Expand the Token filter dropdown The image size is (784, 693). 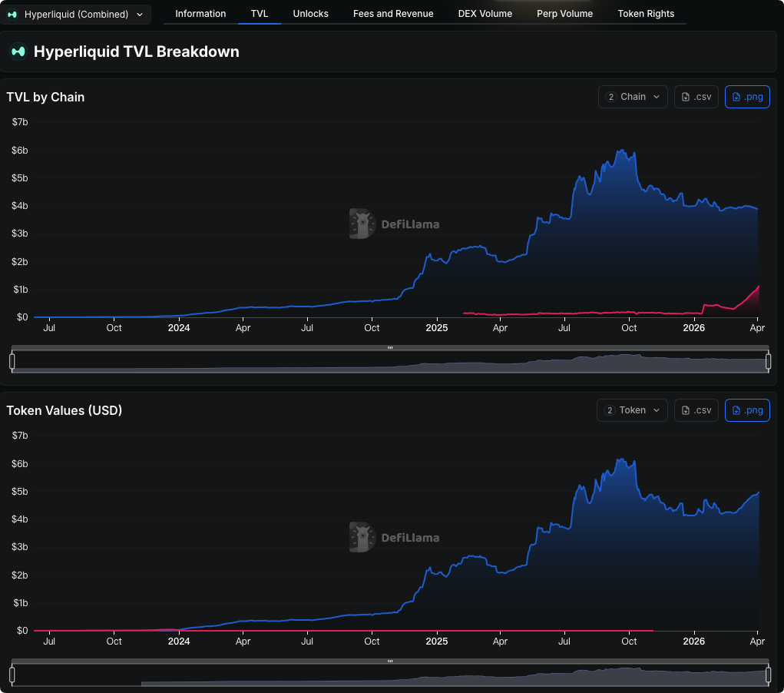pyautogui.click(x=632, y=410)
